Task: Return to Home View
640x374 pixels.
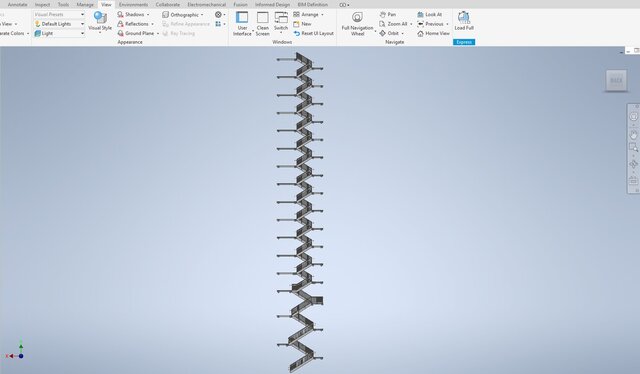Action: (x=433, y=33)
